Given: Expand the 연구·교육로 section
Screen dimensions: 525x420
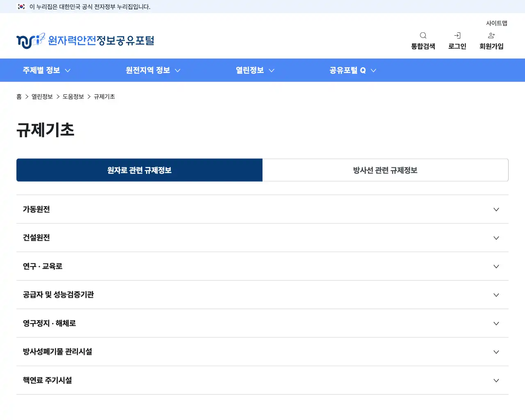Looking at the screenshot, I should click(x=496, y=266).
